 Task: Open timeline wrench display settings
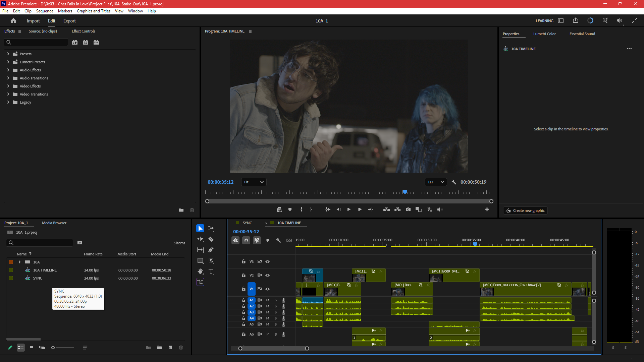[x=278, y=240]
